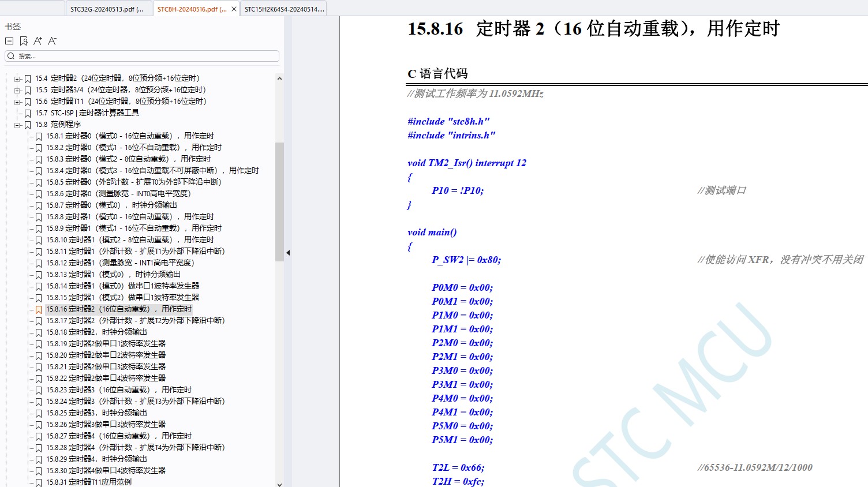Click the bookmark list scroll-up arrow

279,78
